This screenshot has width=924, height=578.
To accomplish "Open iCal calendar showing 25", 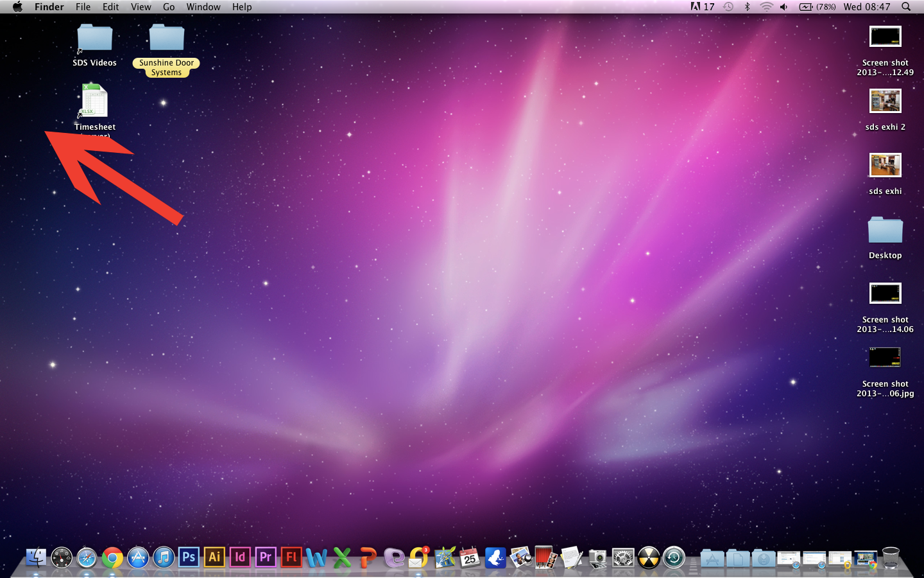I will [x=470, y=557].
